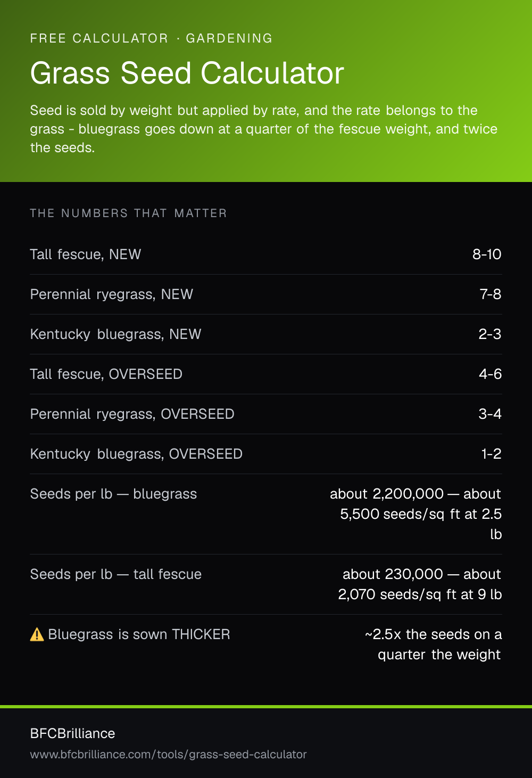Click the Seeds per lb — bluegrass label

pyautogui.click(x=113, y=494)
